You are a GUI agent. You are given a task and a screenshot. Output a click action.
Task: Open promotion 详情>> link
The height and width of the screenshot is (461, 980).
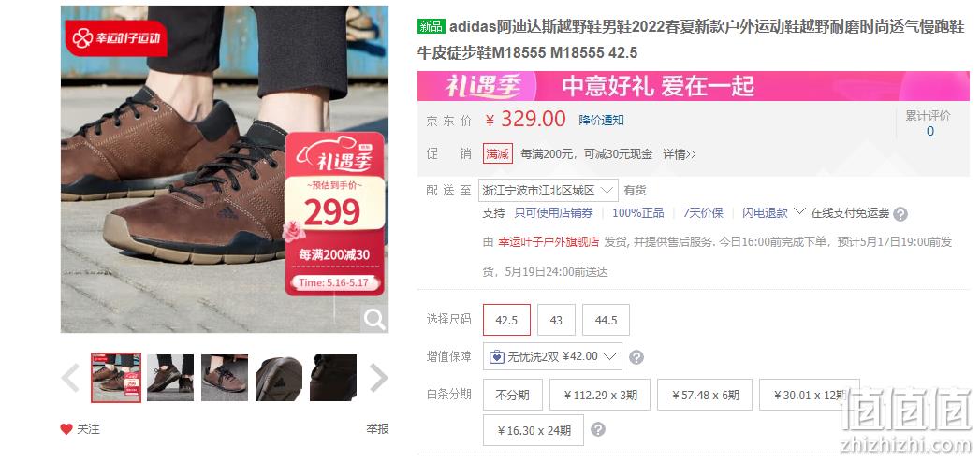pyautogui.click(x=679, y=154)
